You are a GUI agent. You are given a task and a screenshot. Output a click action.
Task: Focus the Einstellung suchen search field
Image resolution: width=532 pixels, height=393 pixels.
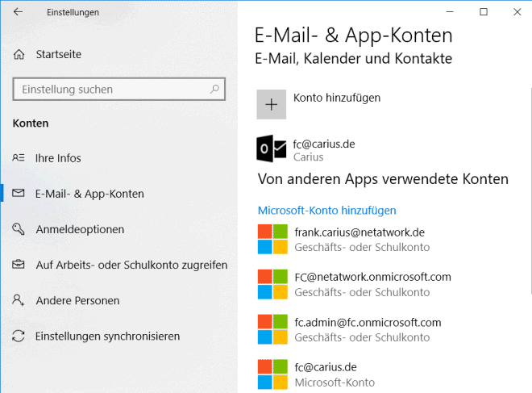pos(118,89)
